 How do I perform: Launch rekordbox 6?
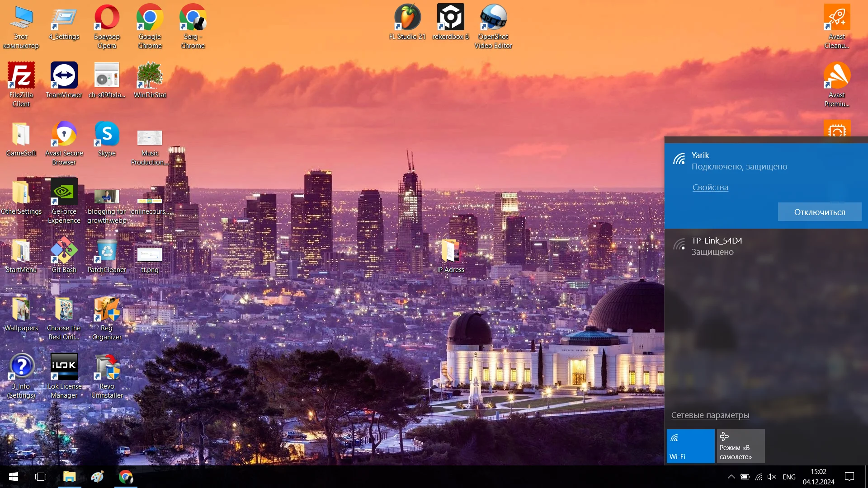[450, 20]
